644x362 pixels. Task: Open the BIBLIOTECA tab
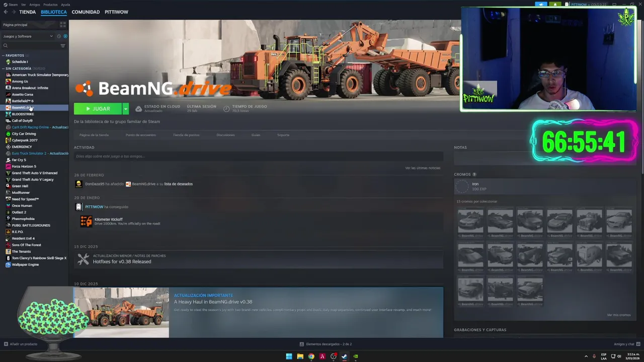point(53,12)
